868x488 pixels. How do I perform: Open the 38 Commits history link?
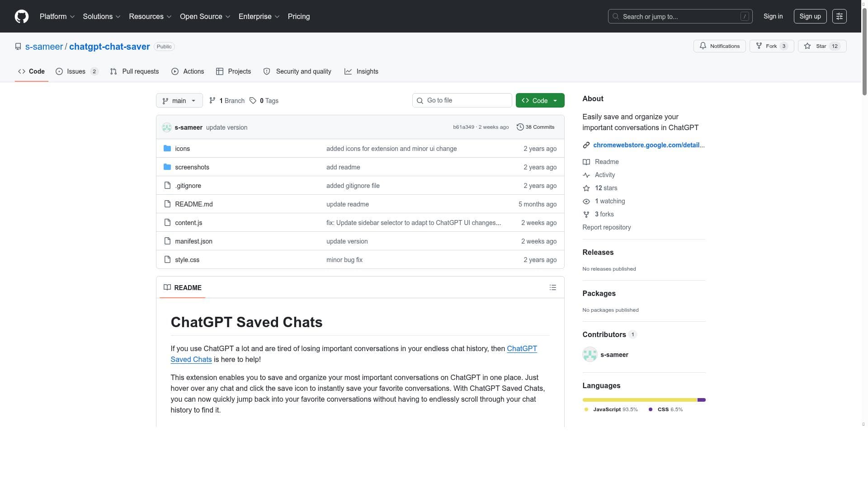click(536, 127)
